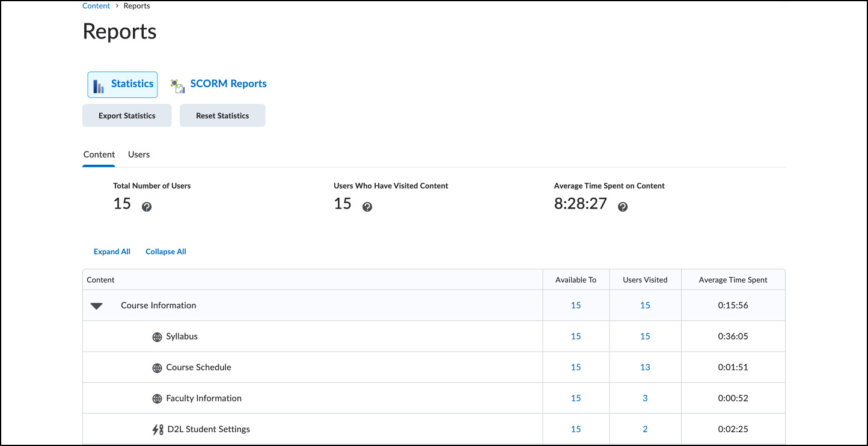Click the 8:28:27 average time value
The height and width of the screenshot is (446, 868).
tap(581, 204)
